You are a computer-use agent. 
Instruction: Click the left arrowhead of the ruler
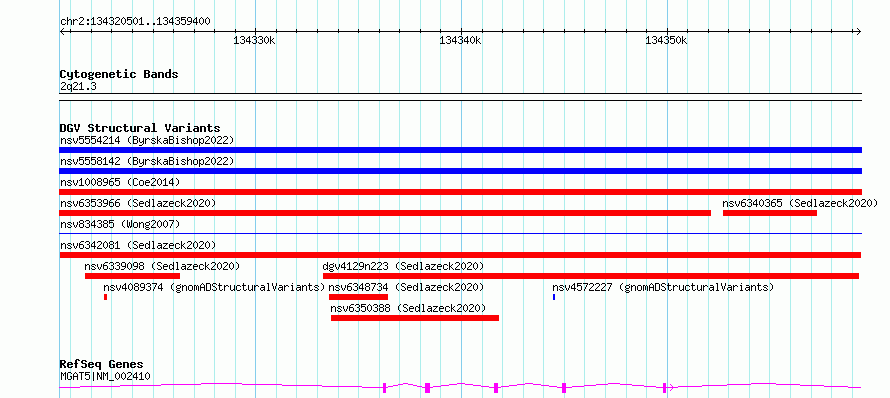(x=62, y=31)
